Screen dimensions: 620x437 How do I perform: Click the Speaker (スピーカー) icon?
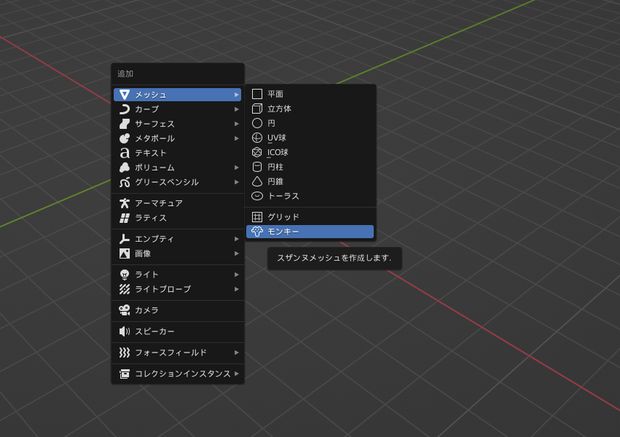125,331
